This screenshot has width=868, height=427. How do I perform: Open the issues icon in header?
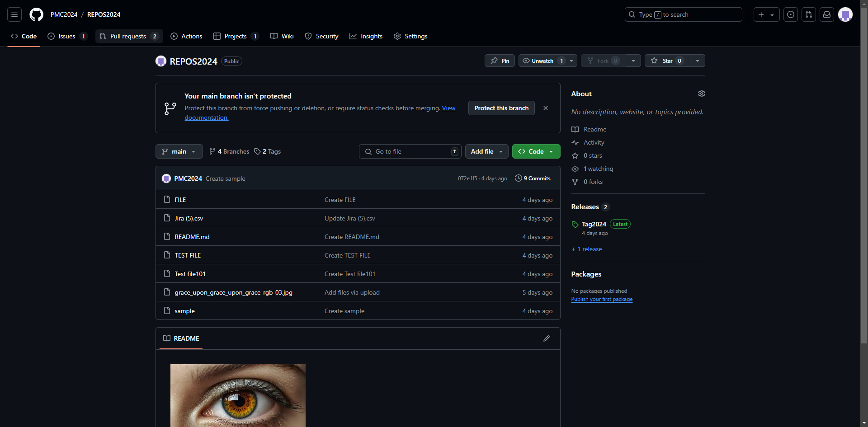[790, 14]
